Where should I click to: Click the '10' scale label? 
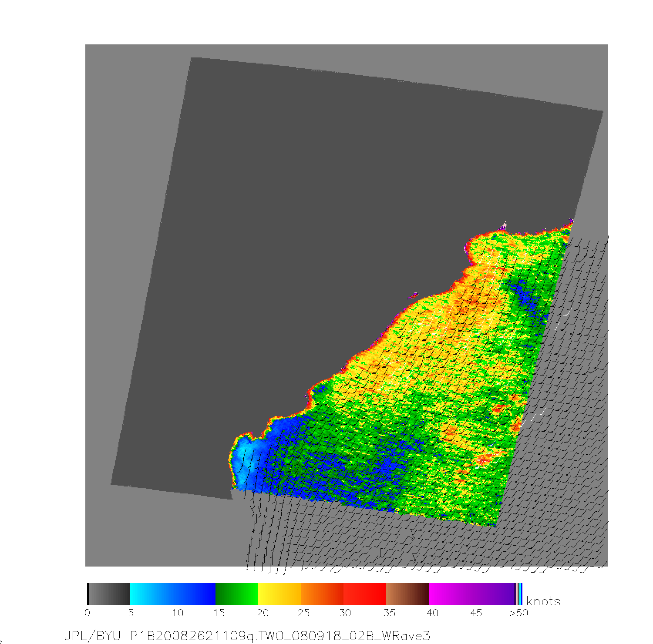[x=178, y=613]
